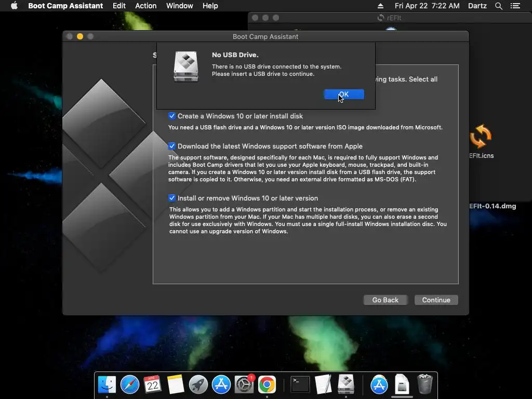
Task: Open the Apple menu
Action: [x=14, y=6]
